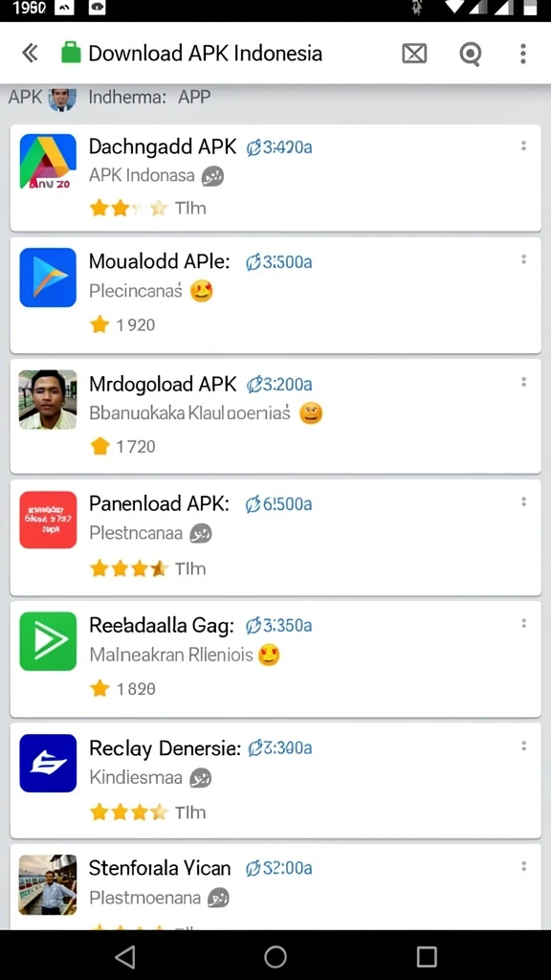The width and height of the screenshot is (551, 980).
Task: Tap the red Panenload APK app icon
Action: (x=48, y=520)
